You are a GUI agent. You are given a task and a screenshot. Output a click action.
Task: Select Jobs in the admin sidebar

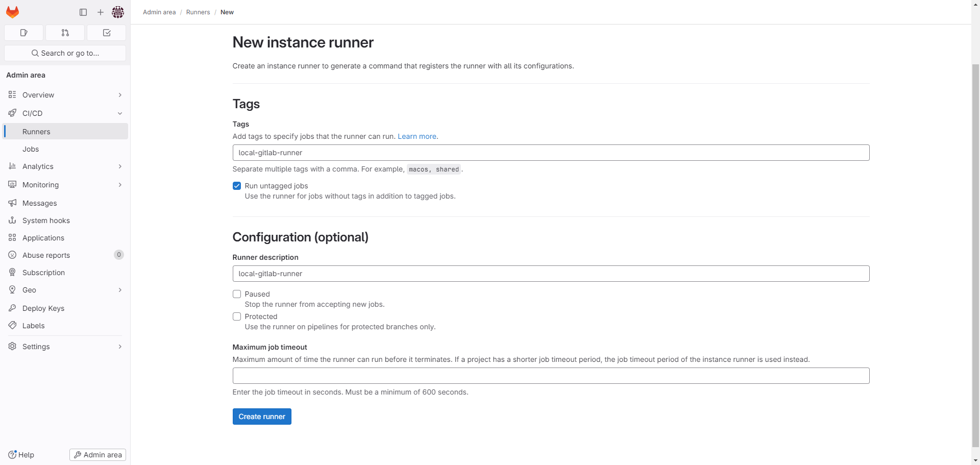[31, 149]
